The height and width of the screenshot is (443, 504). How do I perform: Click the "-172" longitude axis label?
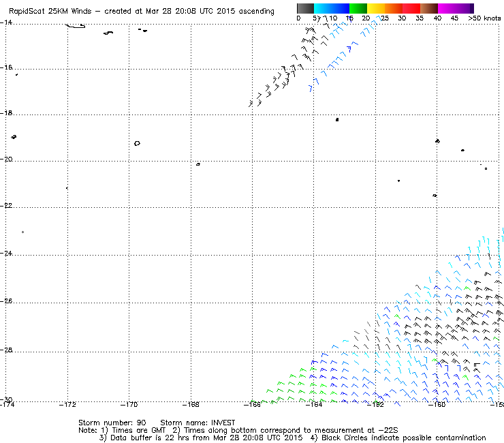pyautogui.click(x=67, y=405)
